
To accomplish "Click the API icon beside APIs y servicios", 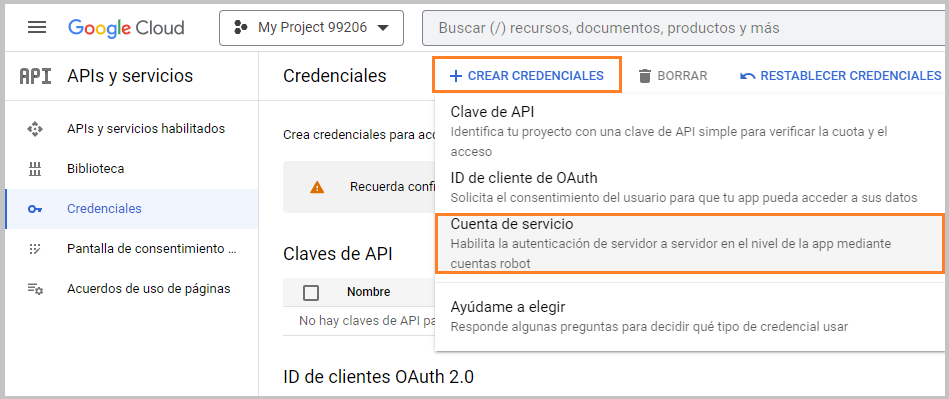I will tap(36, 76).
